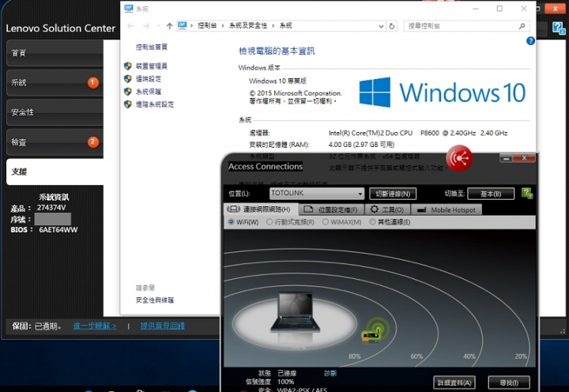Minimize the Access Connections window
The height and width of the screenshot is (392, 569).
(507, 158)
